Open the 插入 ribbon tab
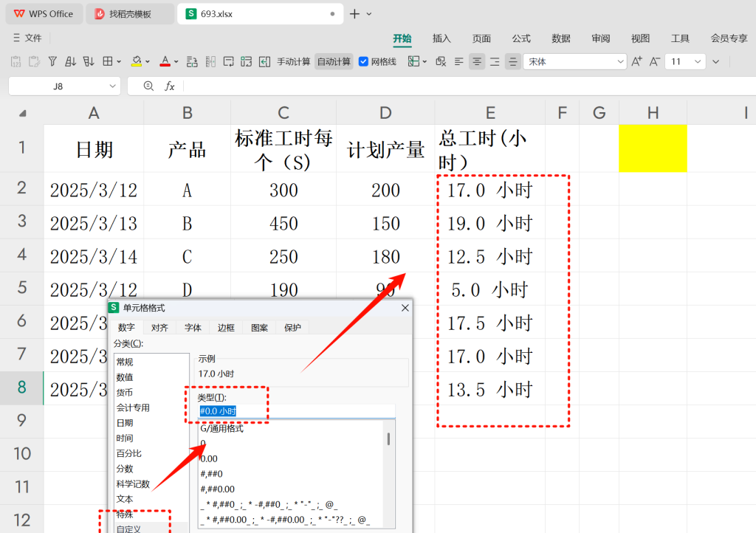 pos(441,38)
